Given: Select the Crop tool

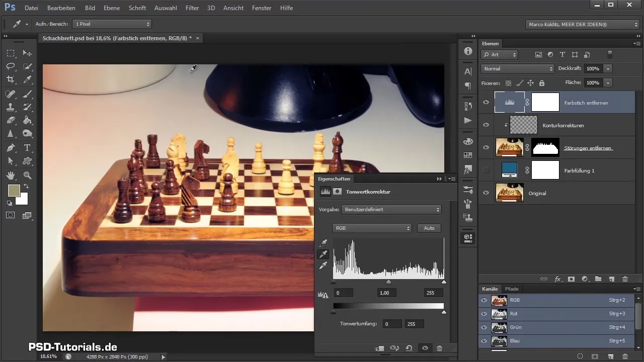Looking at the screenshot, I should click(11, 79).
